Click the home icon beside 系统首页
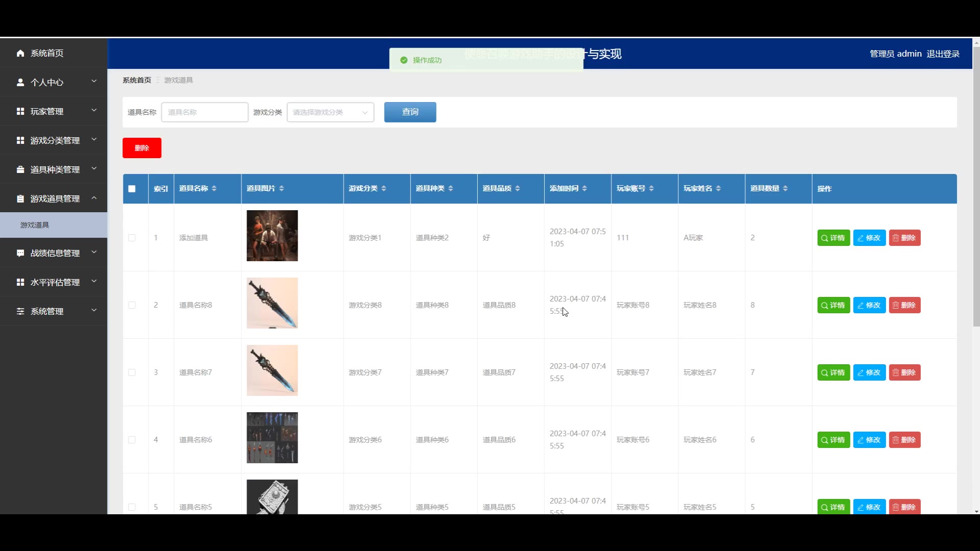Screen dimensions: 980x551 tap(20, 53)
